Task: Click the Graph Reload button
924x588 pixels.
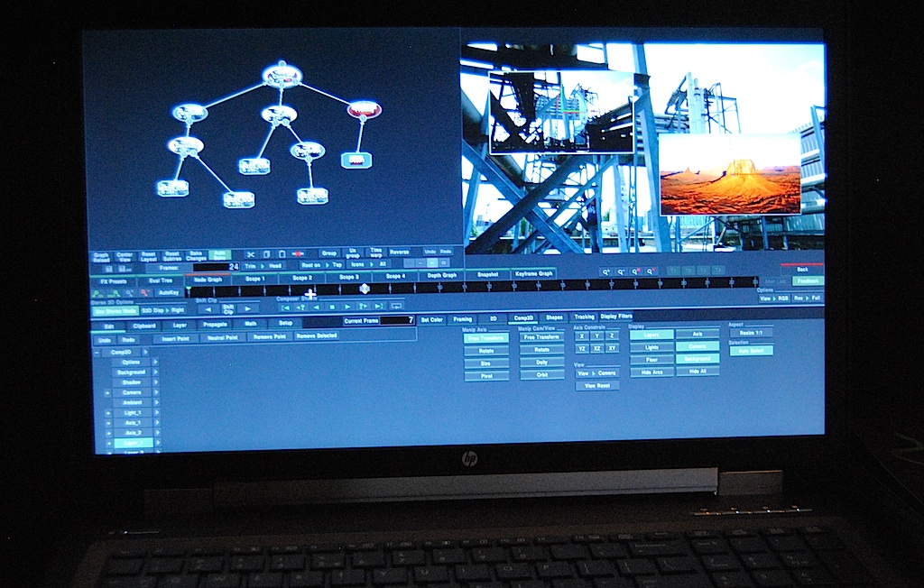Action: pyautogui.click(x=101, y=258)
